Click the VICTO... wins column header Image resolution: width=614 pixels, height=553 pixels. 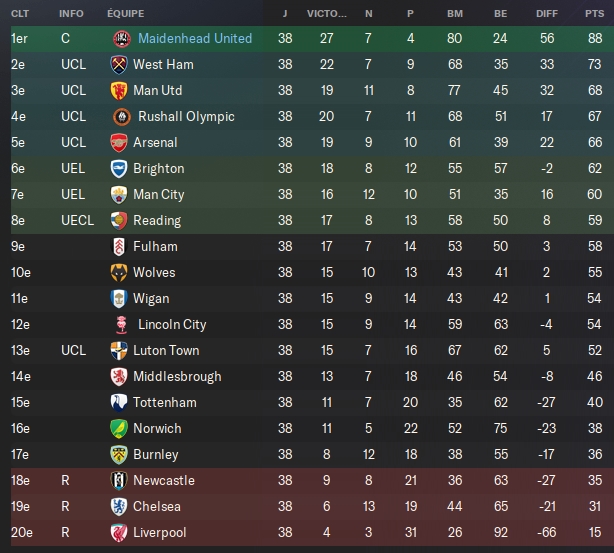tap(327, 14)
